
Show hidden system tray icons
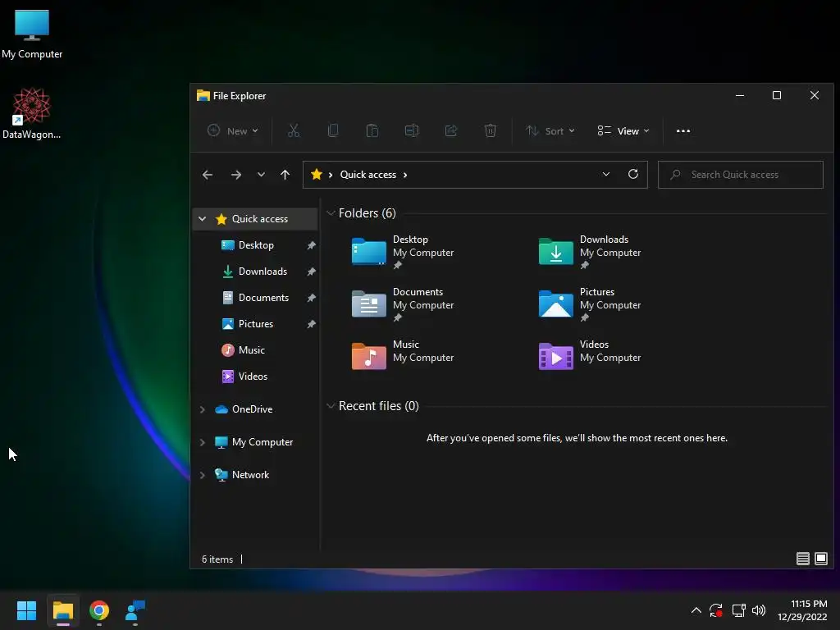coord(696,610)
